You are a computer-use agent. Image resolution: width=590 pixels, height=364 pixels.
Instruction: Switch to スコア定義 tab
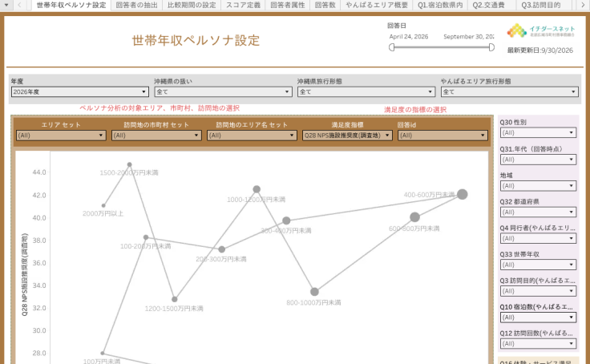(243, 5)
